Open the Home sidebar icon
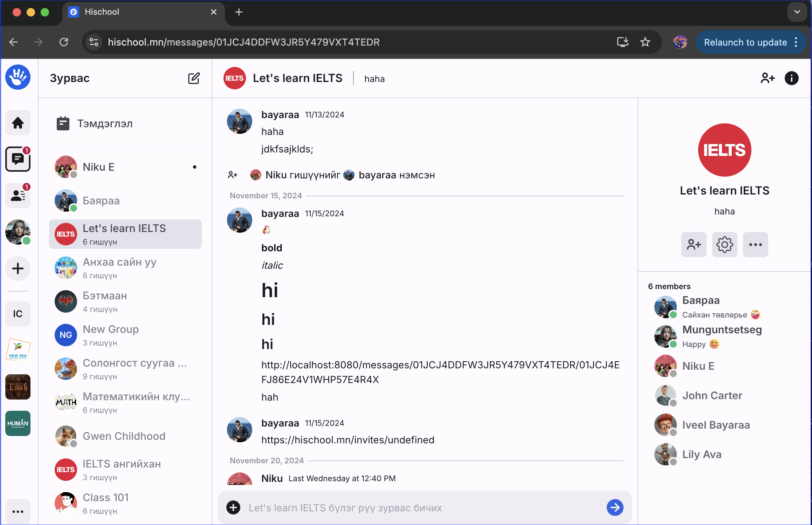Screen dimensions: 812x525 [x=18, y=123]
